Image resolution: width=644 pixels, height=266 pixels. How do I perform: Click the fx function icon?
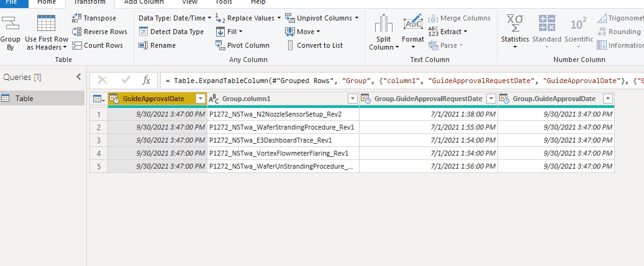click(x=146, y=81)
